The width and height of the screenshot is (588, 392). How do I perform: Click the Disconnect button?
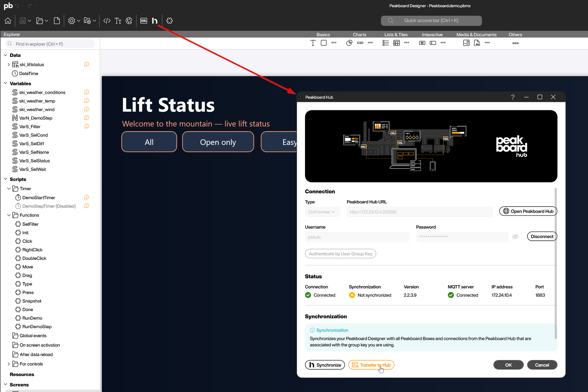pos(542,236)
